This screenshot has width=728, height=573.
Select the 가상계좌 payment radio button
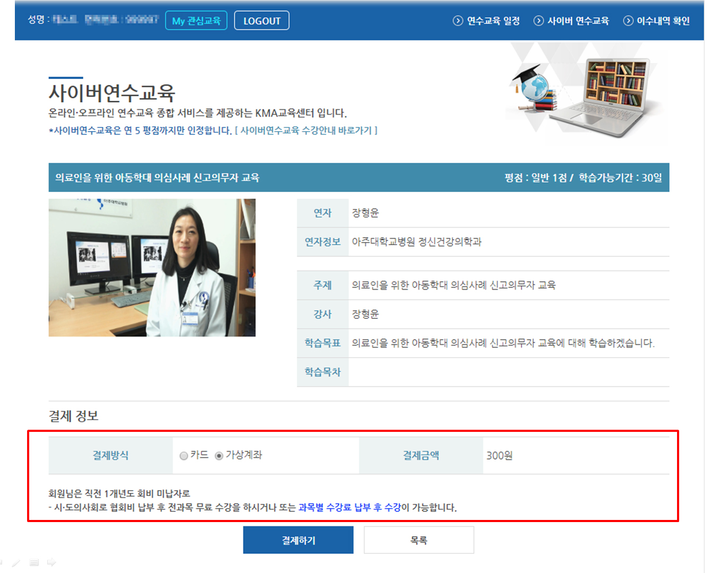click(x=219, y=456)
